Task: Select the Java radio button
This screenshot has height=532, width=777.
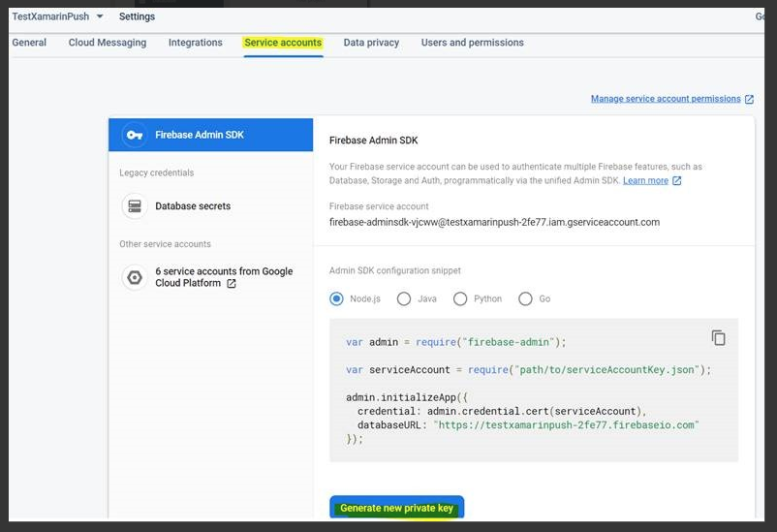Action: coord(404,299)
